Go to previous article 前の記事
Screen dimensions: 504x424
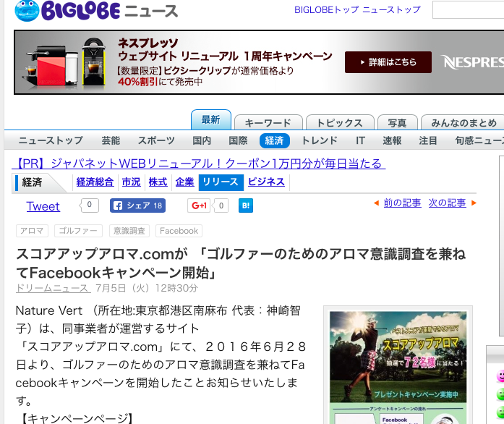pos(402,203)
